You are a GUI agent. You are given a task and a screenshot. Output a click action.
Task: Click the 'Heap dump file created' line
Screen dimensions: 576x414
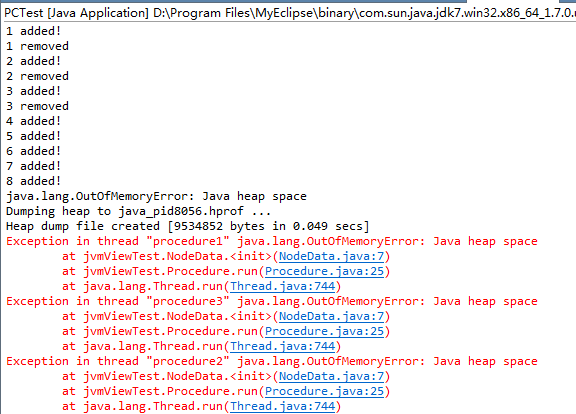point(188,226)
